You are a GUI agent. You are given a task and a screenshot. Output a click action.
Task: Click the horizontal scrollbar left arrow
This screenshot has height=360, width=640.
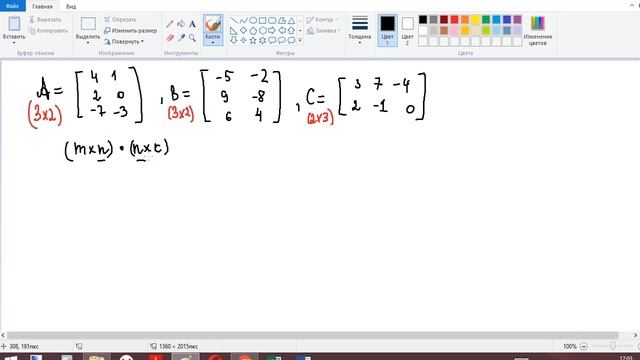click(x=3, y=336)
